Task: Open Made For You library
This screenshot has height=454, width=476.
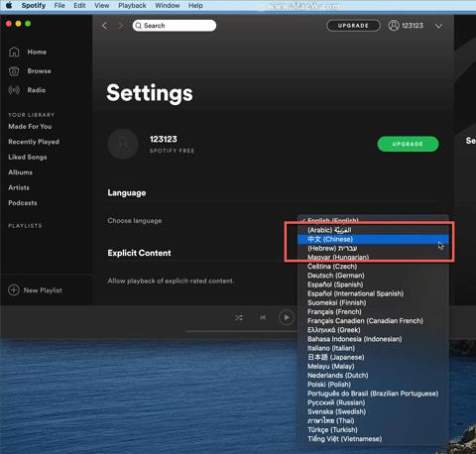Action: 30,126
